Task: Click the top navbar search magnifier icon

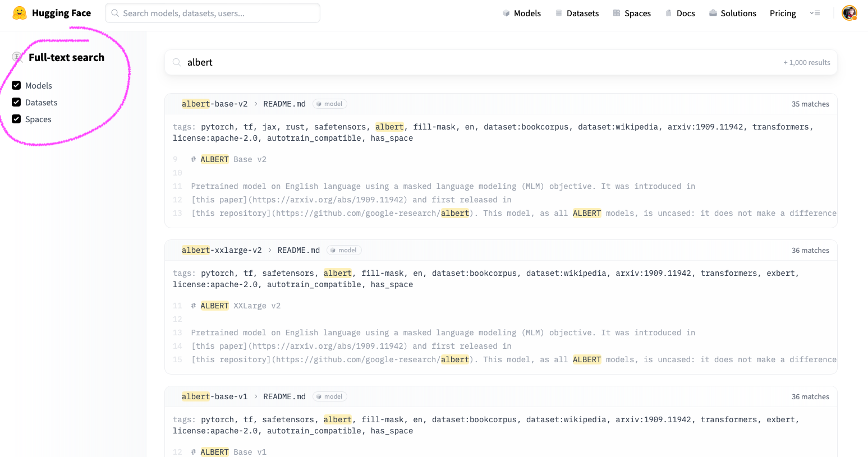Action: pyautogui.click(x=115, y=13)
